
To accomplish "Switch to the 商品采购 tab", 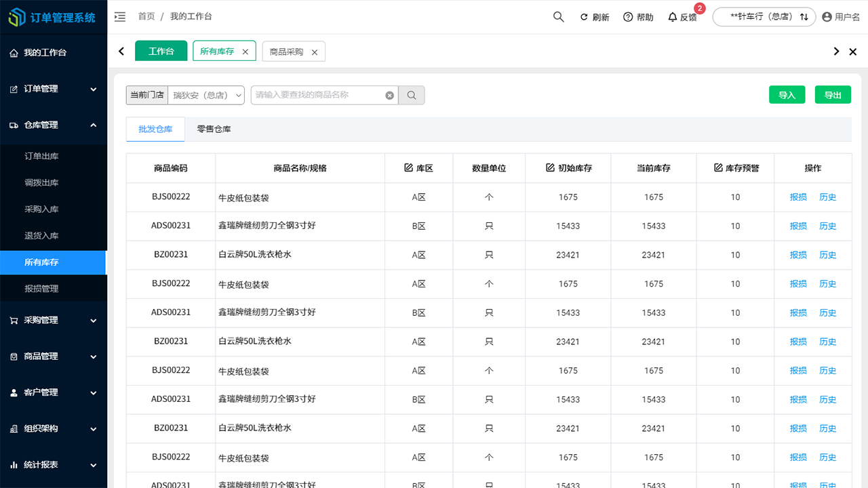I will (x=288, y=51).
